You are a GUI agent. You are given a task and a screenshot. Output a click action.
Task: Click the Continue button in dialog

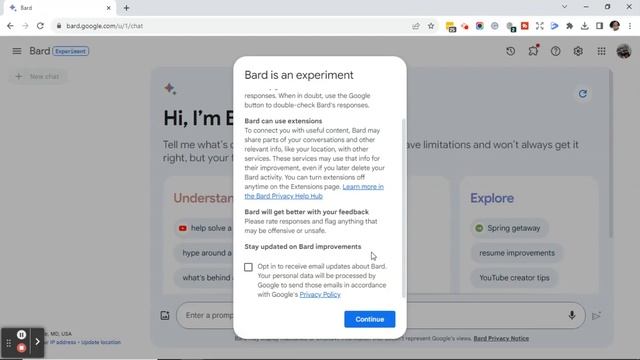click(x=369, y=319)
